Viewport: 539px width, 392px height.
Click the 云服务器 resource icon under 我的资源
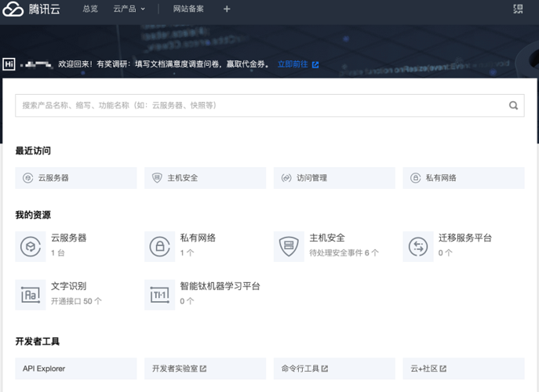pos(31,246)
